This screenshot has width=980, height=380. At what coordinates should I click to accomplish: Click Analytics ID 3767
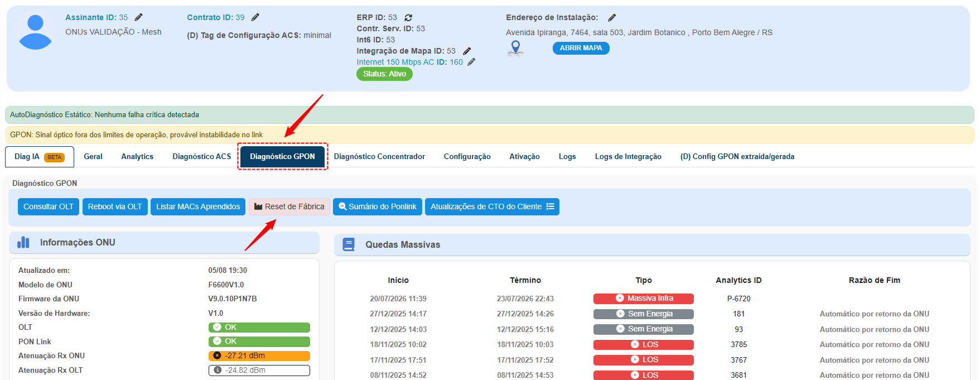click(738, 360)
